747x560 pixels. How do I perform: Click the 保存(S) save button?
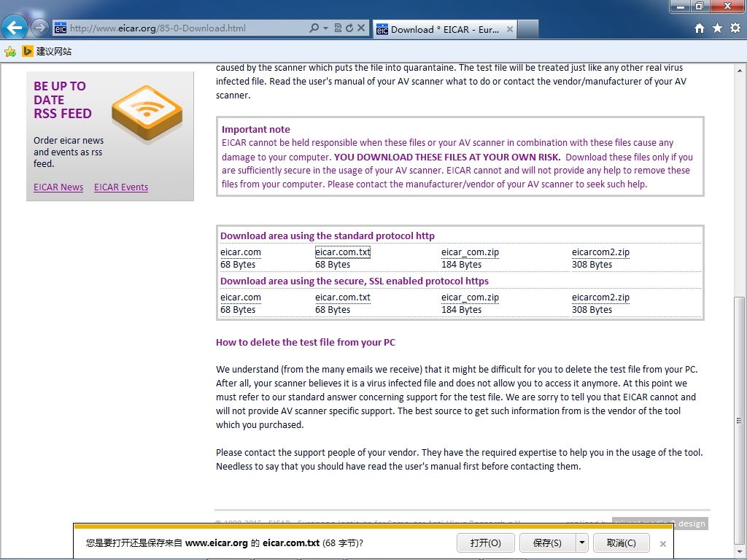point(547,542)
